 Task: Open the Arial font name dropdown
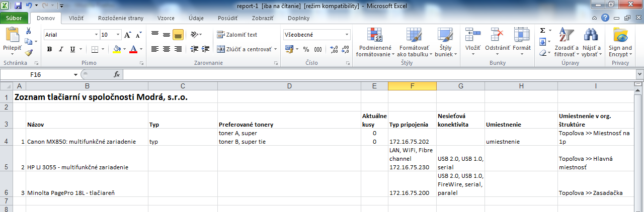tap(97, 35)
